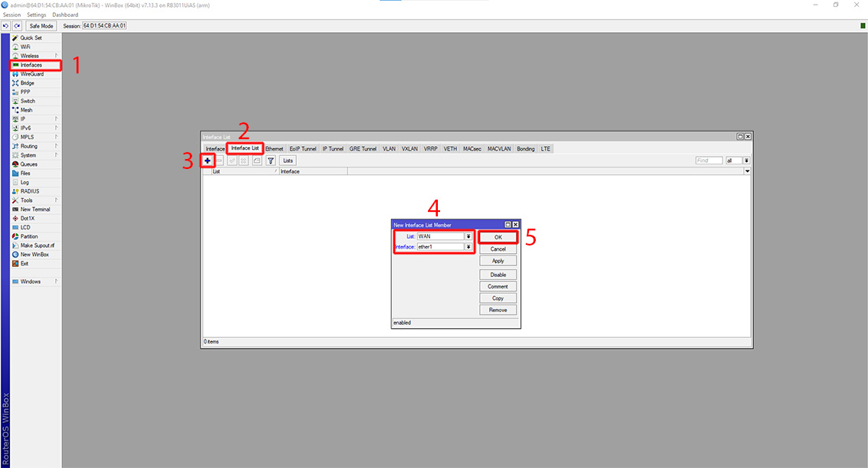The height and width of the screenshot is (468, 868).
Task: Open the Settings menu
Action: click(37, 15)
